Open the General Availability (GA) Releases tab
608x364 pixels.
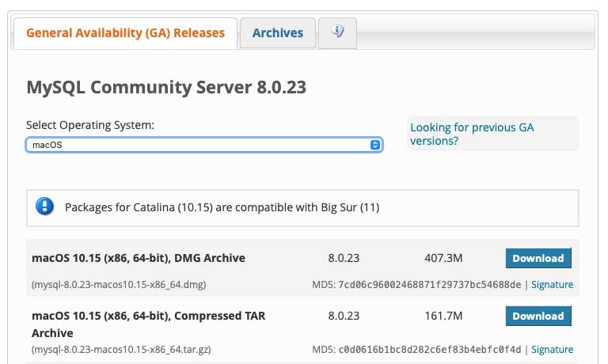(125, 33)
